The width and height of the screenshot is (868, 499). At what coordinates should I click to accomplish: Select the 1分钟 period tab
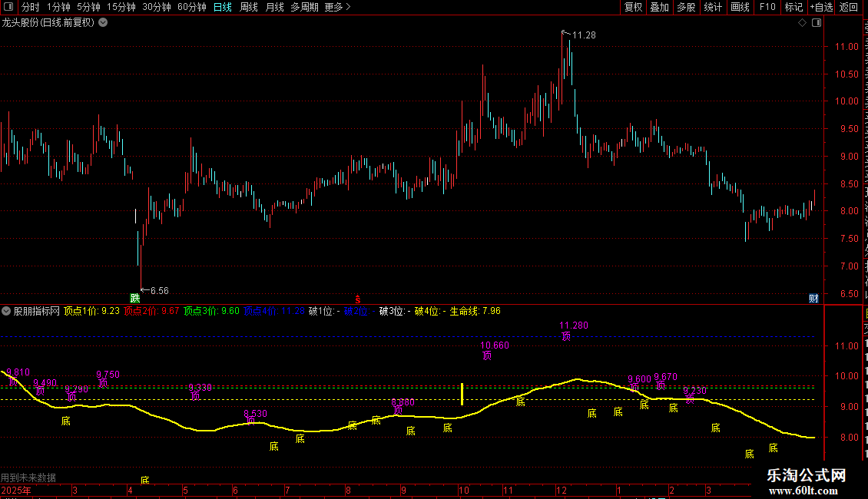click(x=58, y=7)
